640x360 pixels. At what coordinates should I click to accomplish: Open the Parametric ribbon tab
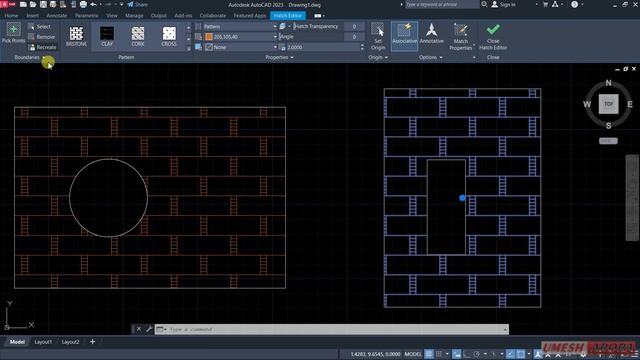click(87, 16)
